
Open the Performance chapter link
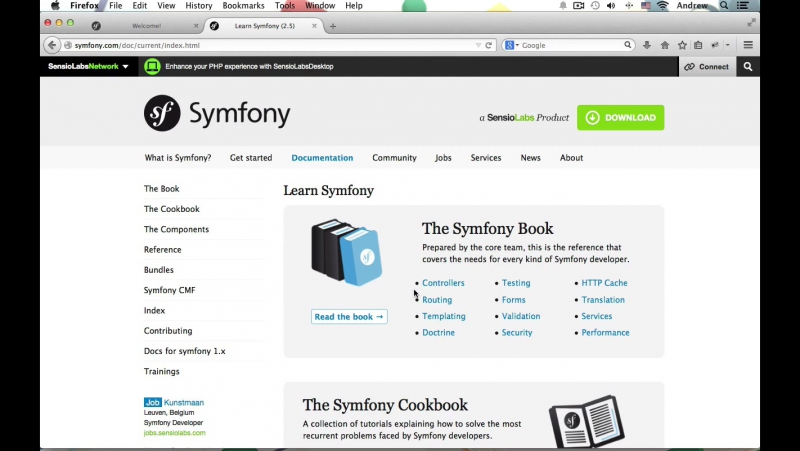(605, 332)
